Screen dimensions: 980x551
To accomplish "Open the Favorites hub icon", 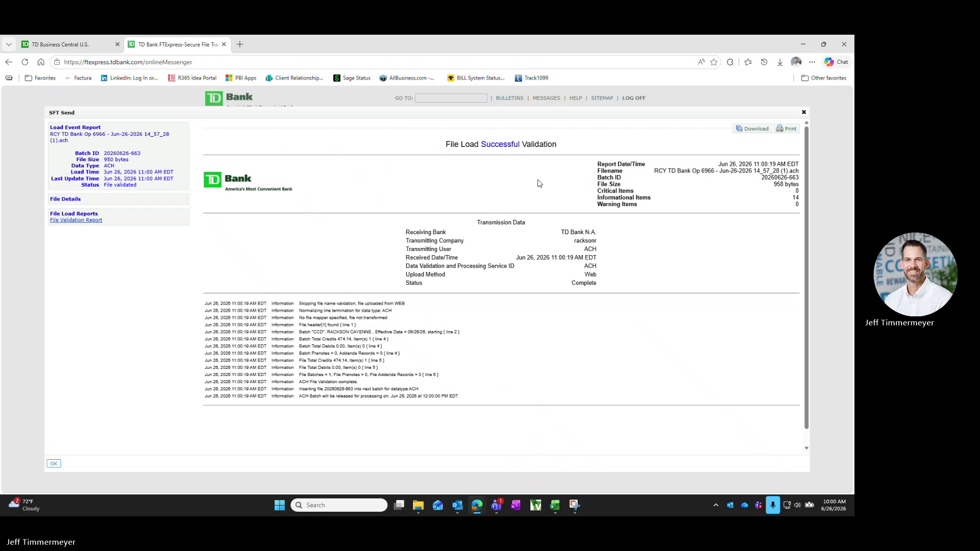I will 748,62.
